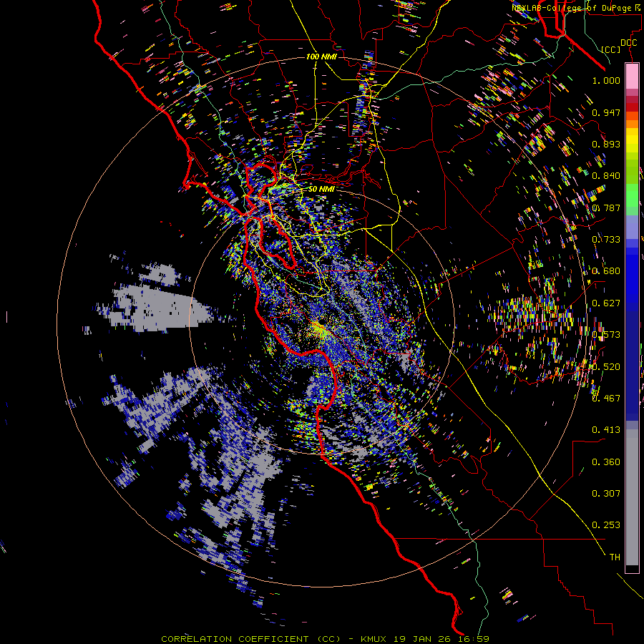Pick the gray segment near the scale bottom
The width and height of the screenshot is (644, 644).
pos(632,497)
